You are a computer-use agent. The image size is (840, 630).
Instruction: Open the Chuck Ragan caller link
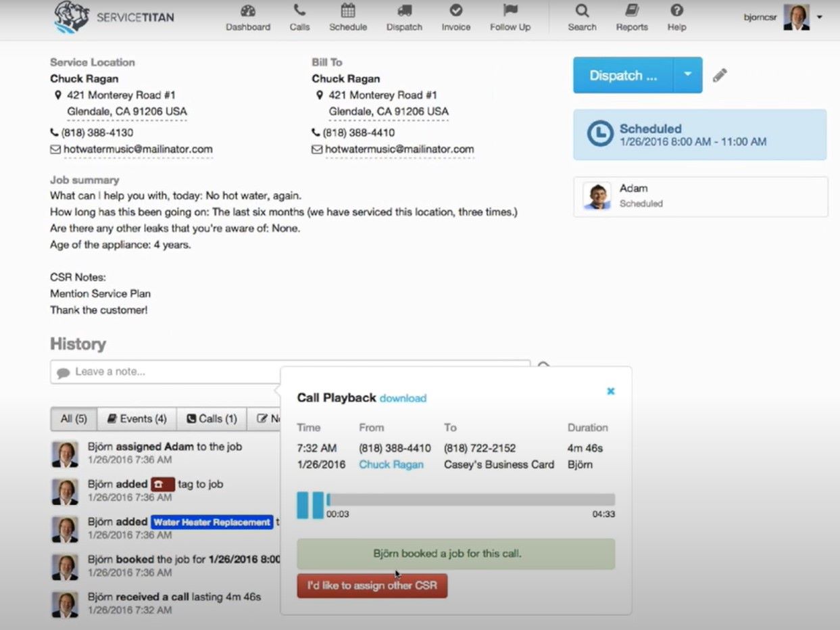tap(391, 464)
